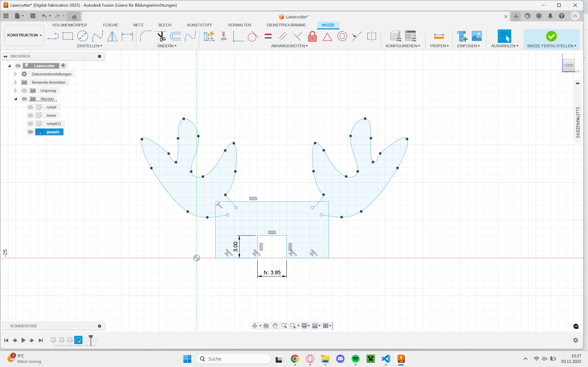Show the beine sketch
This screenshot has height=367, width=588.
click(30, 115)
